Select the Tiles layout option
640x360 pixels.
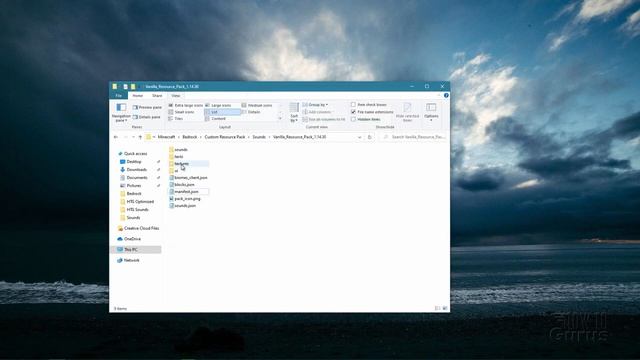pos(176,118)
